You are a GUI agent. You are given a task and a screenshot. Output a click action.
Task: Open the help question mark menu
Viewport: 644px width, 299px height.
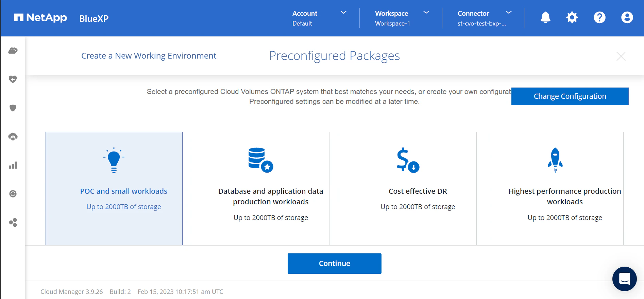pyautogui.click(x=599, y=17)
